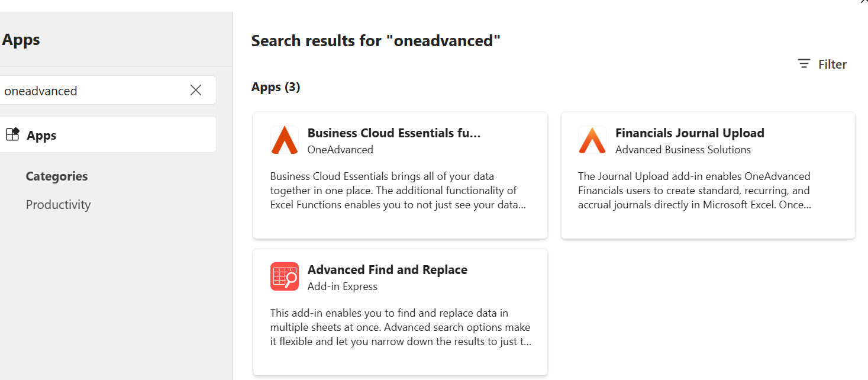Click the Add-in Express publisher name
Image resolution: width=868 pixels, height=380 pixels.
[x=342, y=286]
